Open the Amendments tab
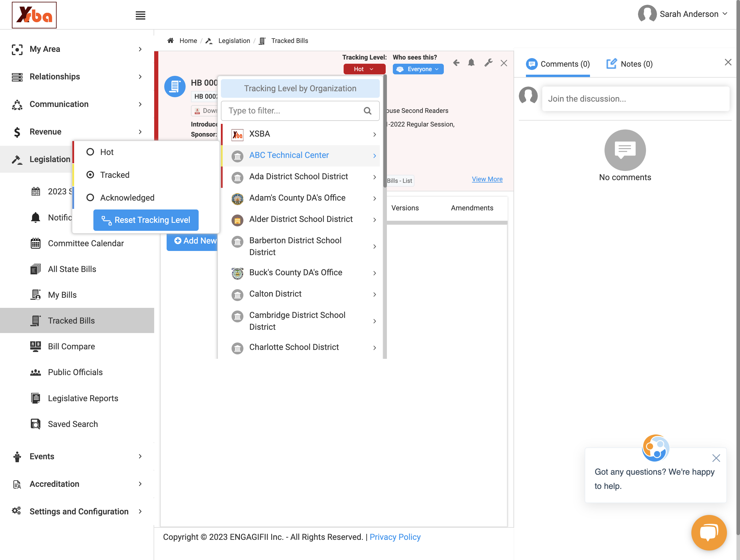740x560 pixels. pos(472,208)
